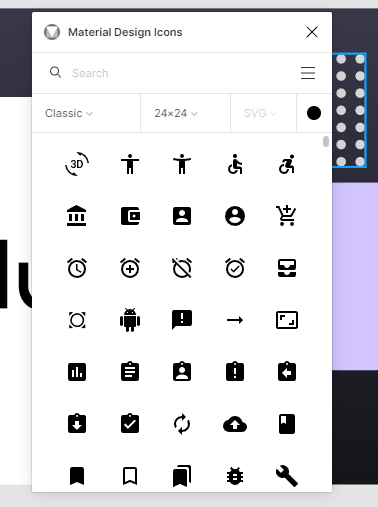Insert the account balance bank icon

tap(77, 216)
